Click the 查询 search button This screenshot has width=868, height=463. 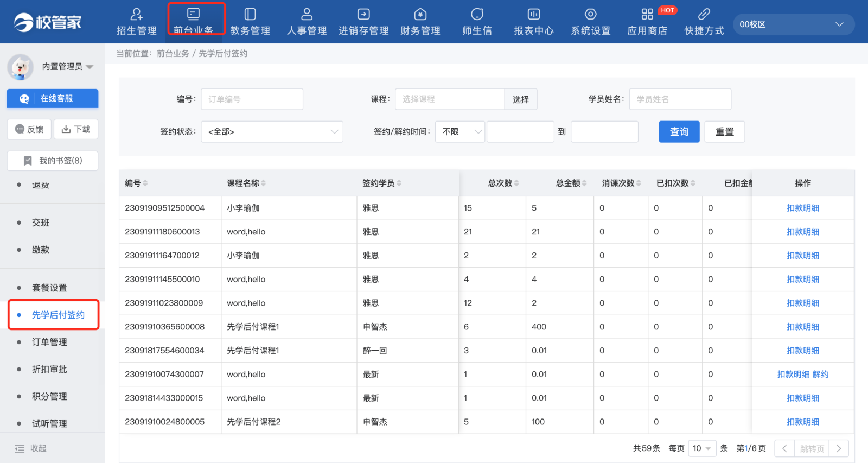[679, 132]
